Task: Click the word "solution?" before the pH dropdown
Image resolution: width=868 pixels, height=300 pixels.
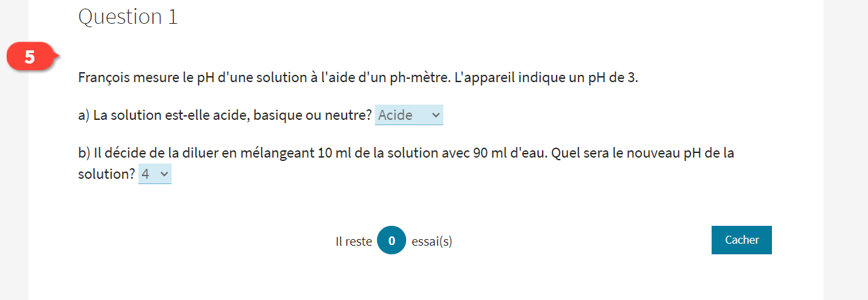Action: click(x=106, y=174)
